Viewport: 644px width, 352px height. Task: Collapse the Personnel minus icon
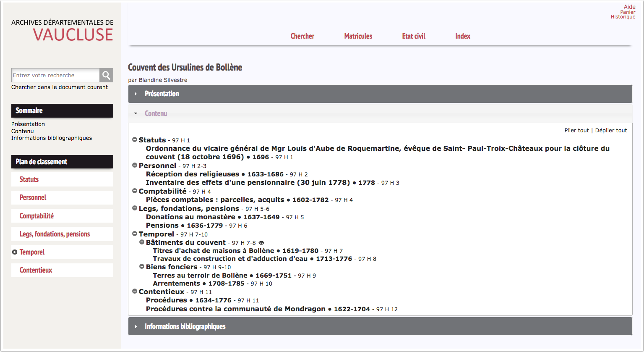[135, 165]
